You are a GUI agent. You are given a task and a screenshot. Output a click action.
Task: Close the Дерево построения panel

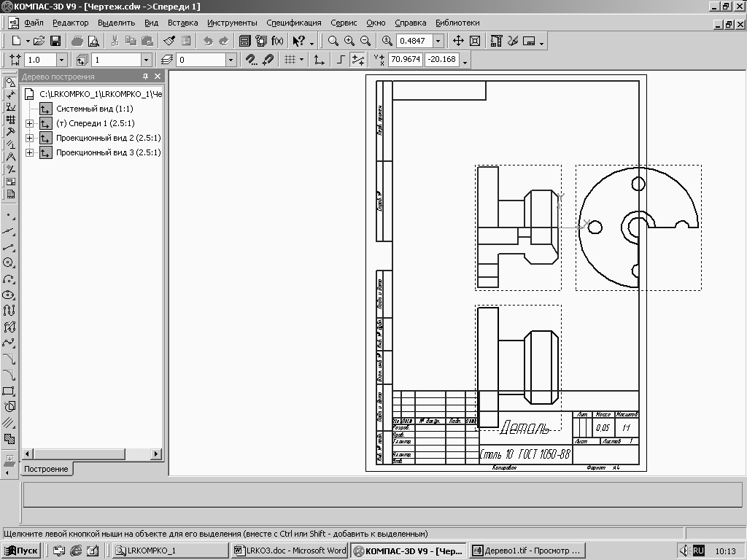[158, 76]
